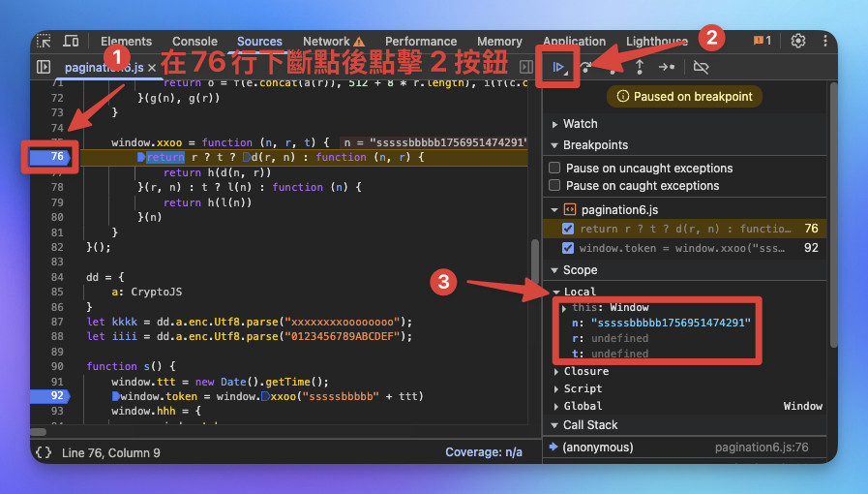Resume script execution with the play button
The image size is (868, 494).
click(x=558, y=68)
